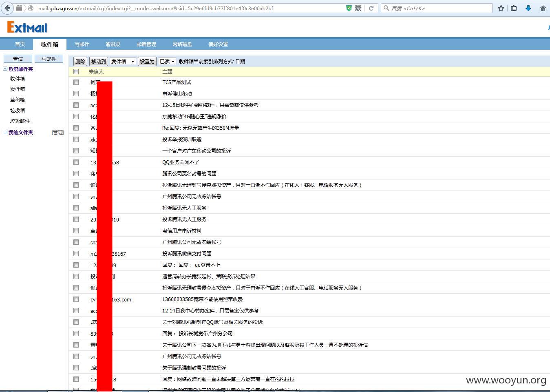Image resolution: width=550 pixels, height=392 pixels.
Task: Check the 申诉佛山移动 mail checkbox
Action: click(76, 93)
